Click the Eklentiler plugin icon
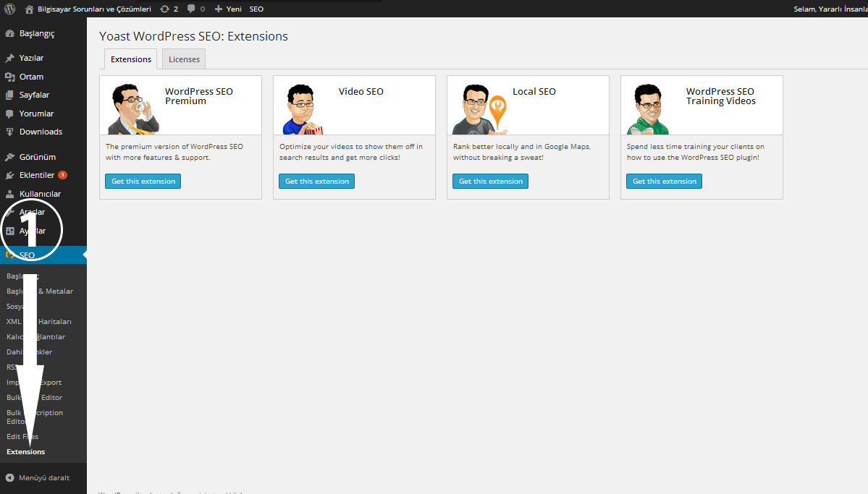Viewport: 868px width, 494px height. tap(10, 175)
